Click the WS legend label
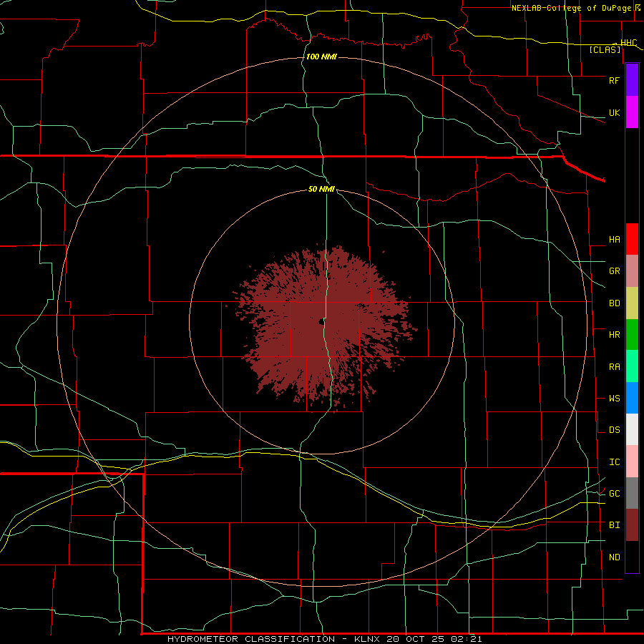The image size is (644, 644). (614, 399)
